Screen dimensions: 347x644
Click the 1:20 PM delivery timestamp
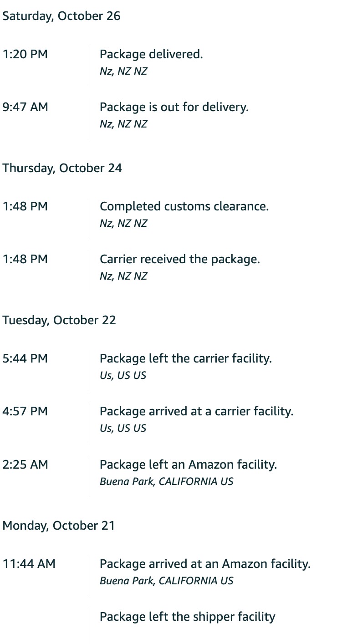coord(25,54)
